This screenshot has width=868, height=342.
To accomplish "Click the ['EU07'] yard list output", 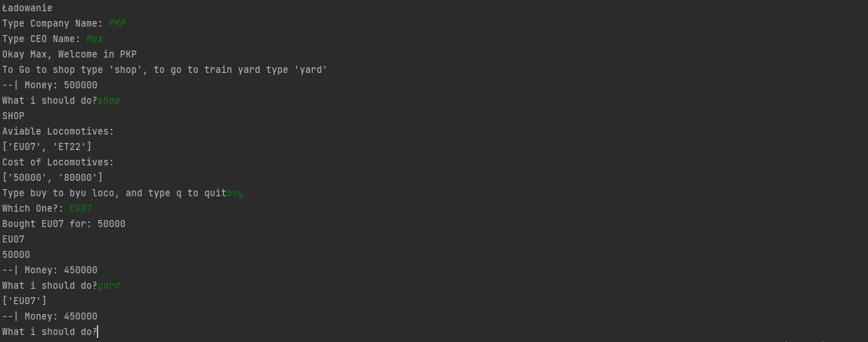I will [x=25, y=301].
